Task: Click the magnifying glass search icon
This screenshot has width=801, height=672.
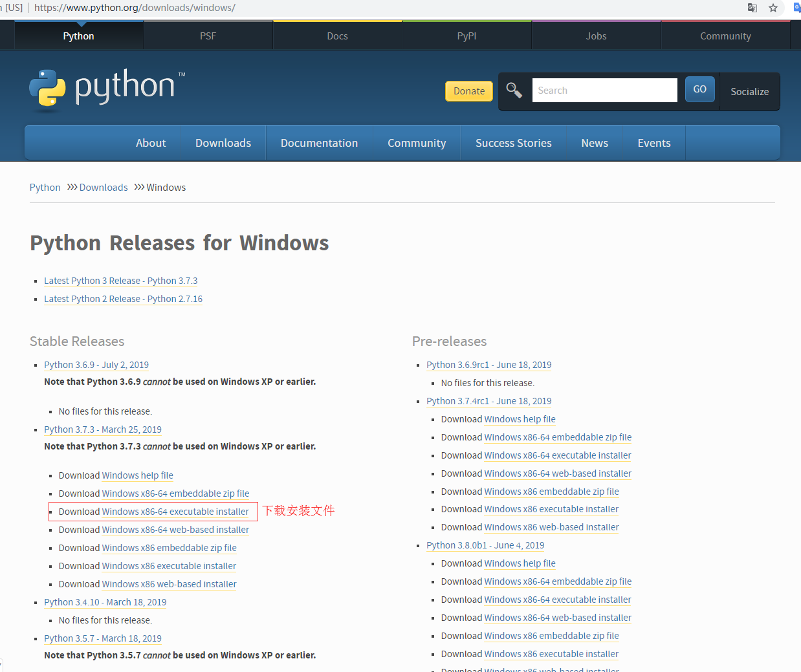Action: [x=514, y=91]
